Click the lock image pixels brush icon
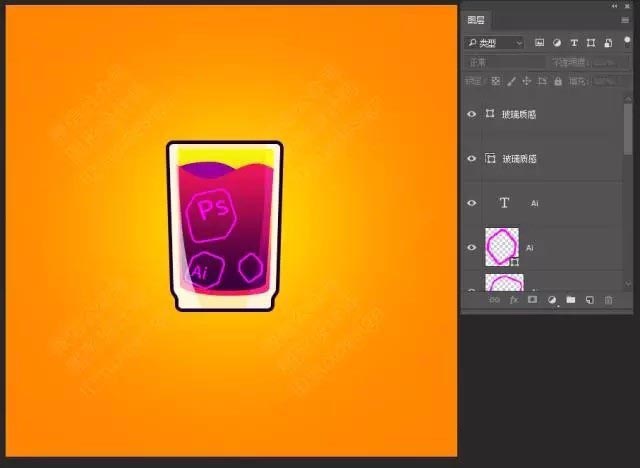 [511, 82]
